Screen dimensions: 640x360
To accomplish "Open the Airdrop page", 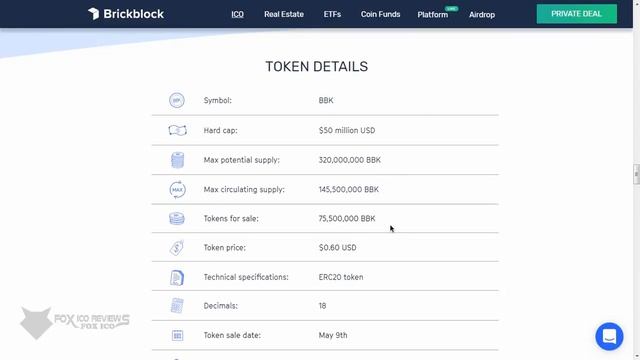I will [x=482, y=15].
